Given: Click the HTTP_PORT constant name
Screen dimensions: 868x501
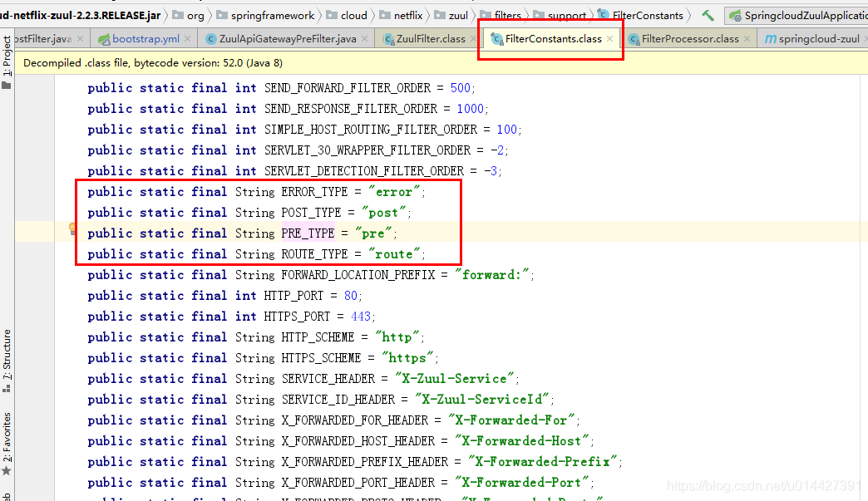Looking at the screenshot, I should [x=293, y=296].
